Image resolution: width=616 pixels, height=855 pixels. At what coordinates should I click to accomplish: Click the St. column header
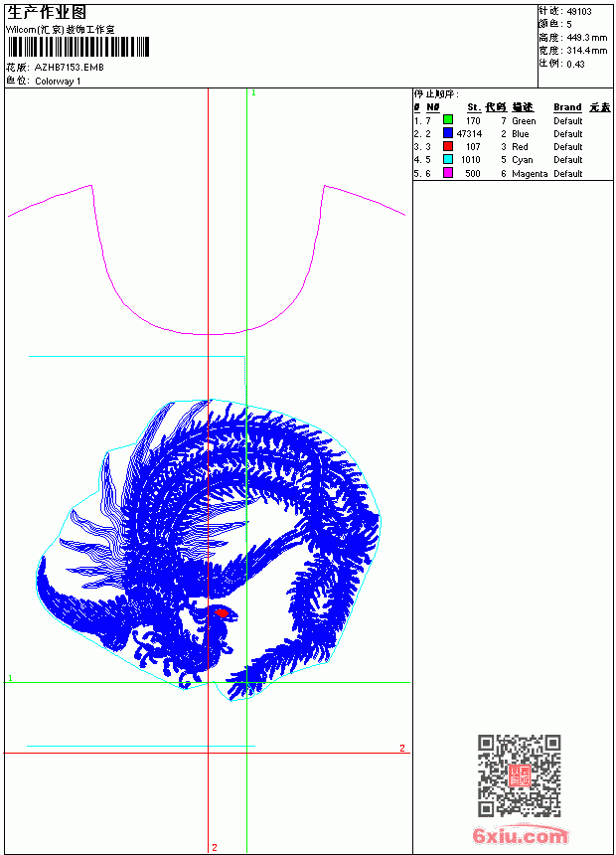pos(474,107)
